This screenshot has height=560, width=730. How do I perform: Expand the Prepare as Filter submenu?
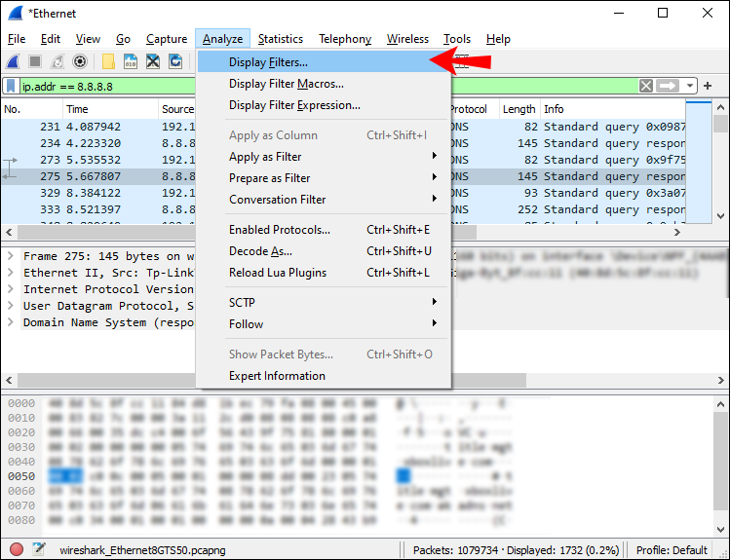324,178
